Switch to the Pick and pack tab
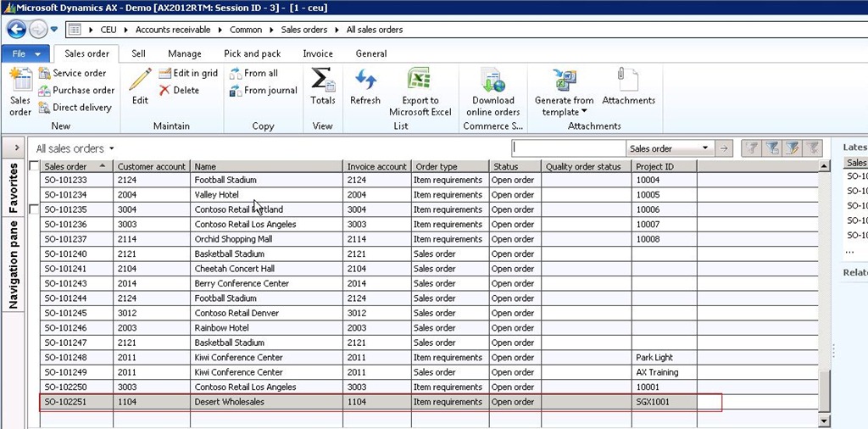Image resolution: width=868 pixels, height=429 pixels. coord(252,53)
